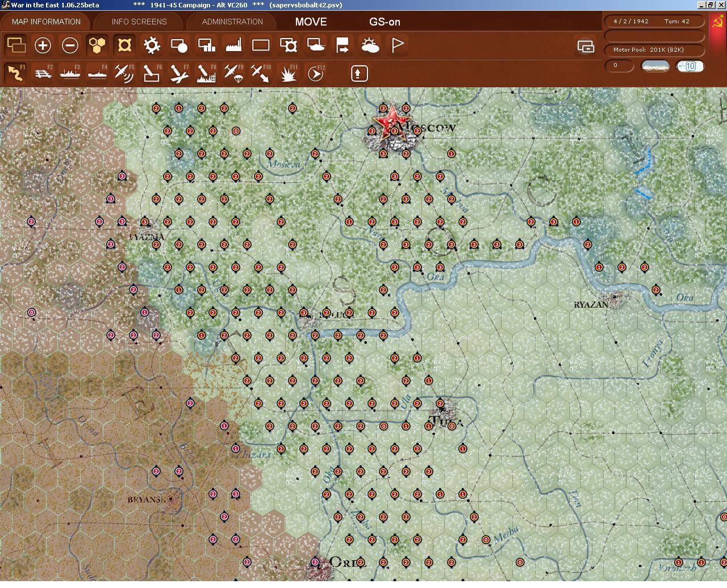Click the rectangle-with-circle map overlay icon

pos(179,45)
